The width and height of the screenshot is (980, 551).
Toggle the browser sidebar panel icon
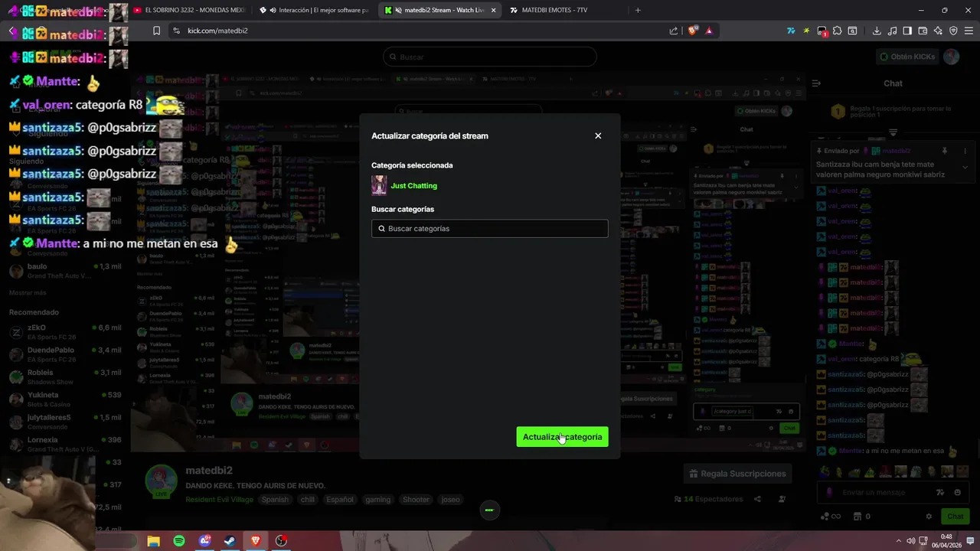coord(907,31)
